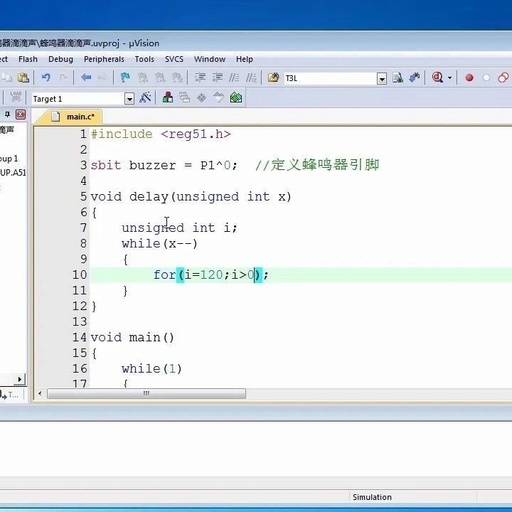The height and width of the screenshot is (512, 512).
Task: Click the Chinese comment after buzzer definition
Action: (x=317, y=165)
